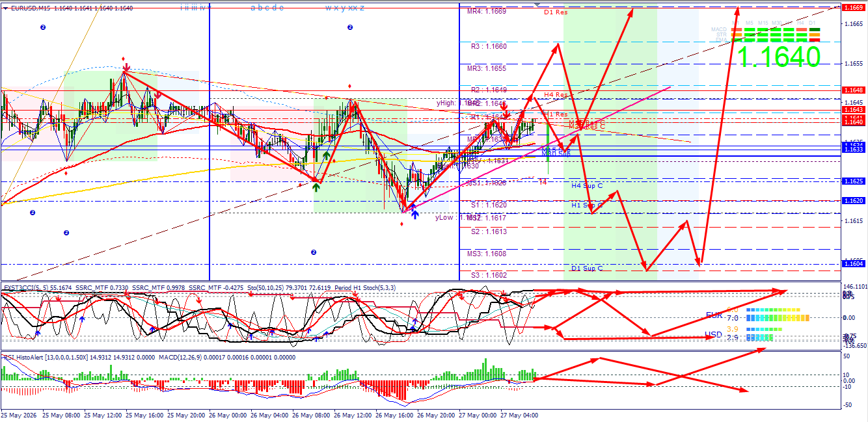Select blue circled 2 marker below EURUSD,M15 title
This screenshot has width=868, height=422.
pos(43,27)
